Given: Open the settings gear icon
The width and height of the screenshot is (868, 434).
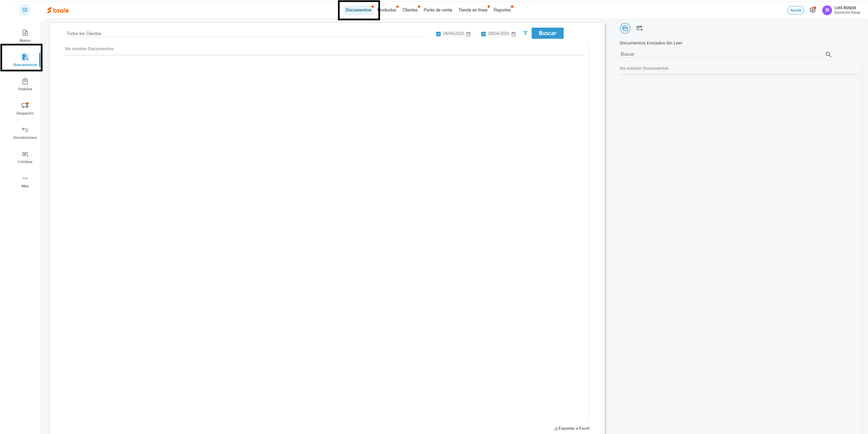Looking at the screenshot, I should [812, 10].
